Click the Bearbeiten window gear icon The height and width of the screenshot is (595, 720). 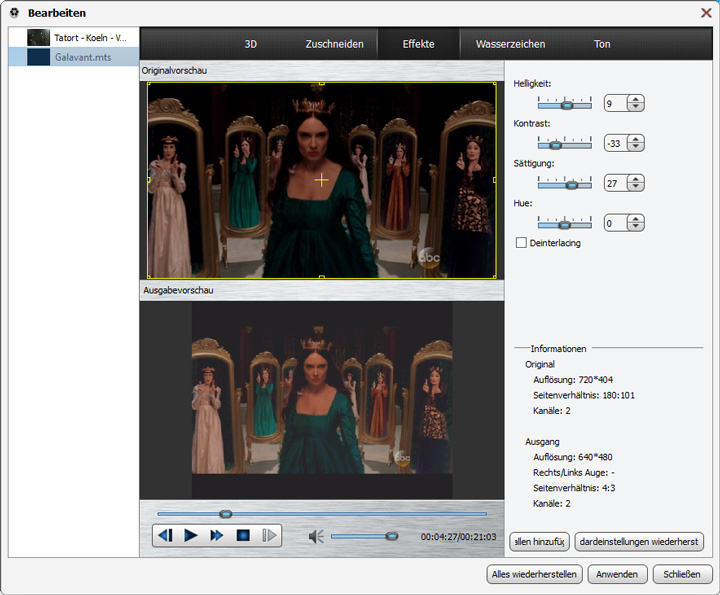[x=15, y=12]
